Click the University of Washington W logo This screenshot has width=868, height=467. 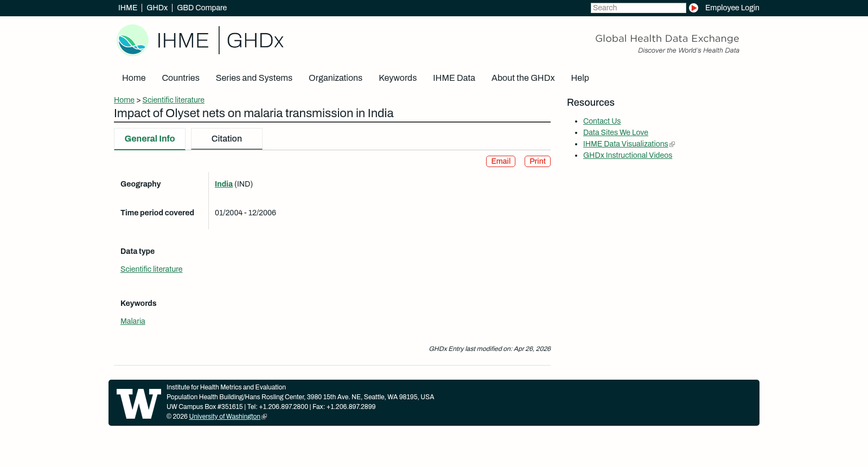139,404
